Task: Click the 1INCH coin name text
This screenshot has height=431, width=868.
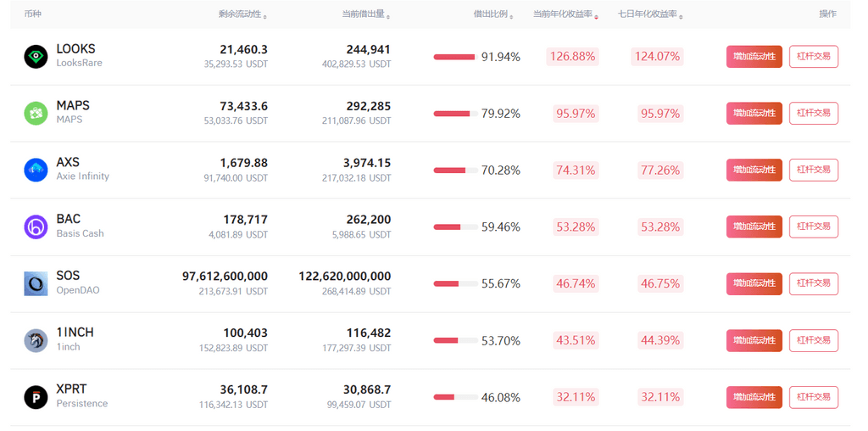Action: (x=75, y=333)
